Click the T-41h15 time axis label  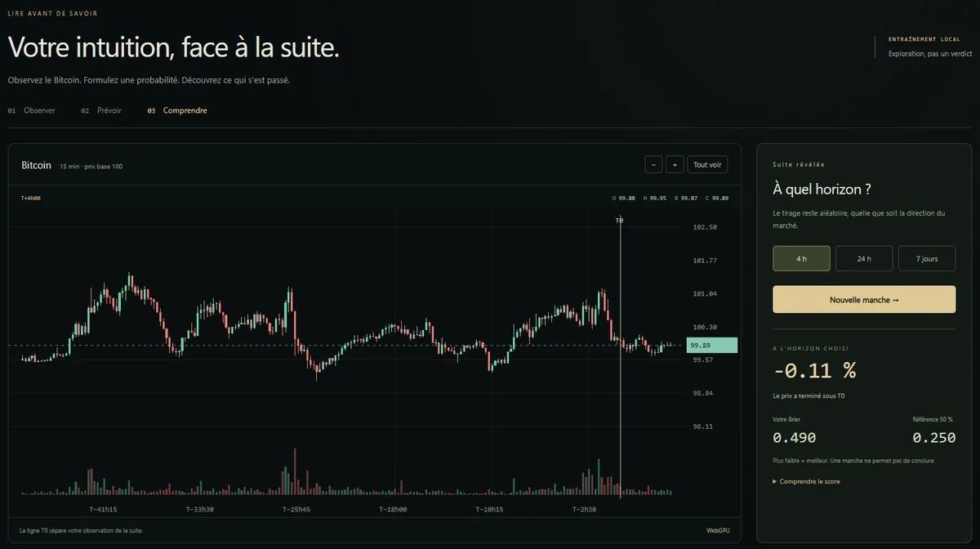coord(103,510)
